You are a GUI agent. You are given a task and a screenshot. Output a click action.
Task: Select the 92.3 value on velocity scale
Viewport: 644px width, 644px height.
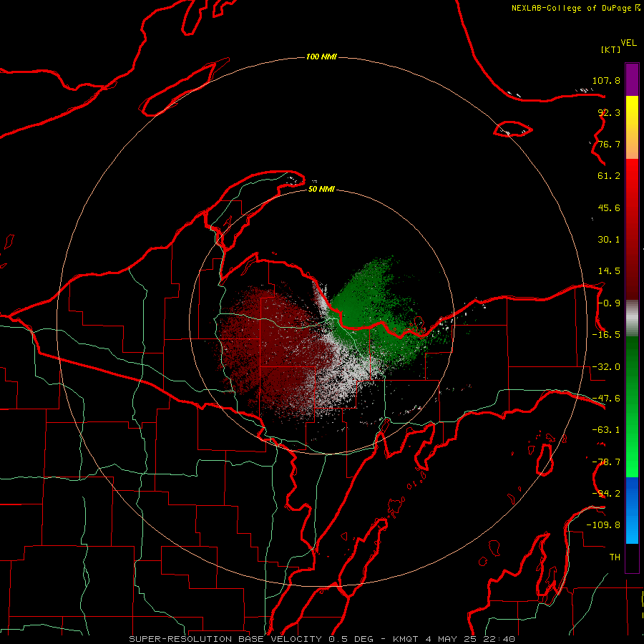coord(609,112)
